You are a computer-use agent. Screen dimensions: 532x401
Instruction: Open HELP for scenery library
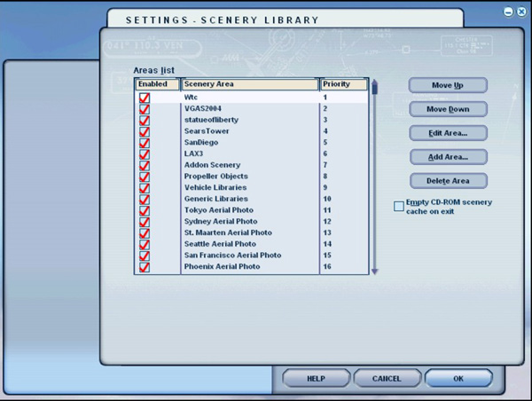click(316, 379)
